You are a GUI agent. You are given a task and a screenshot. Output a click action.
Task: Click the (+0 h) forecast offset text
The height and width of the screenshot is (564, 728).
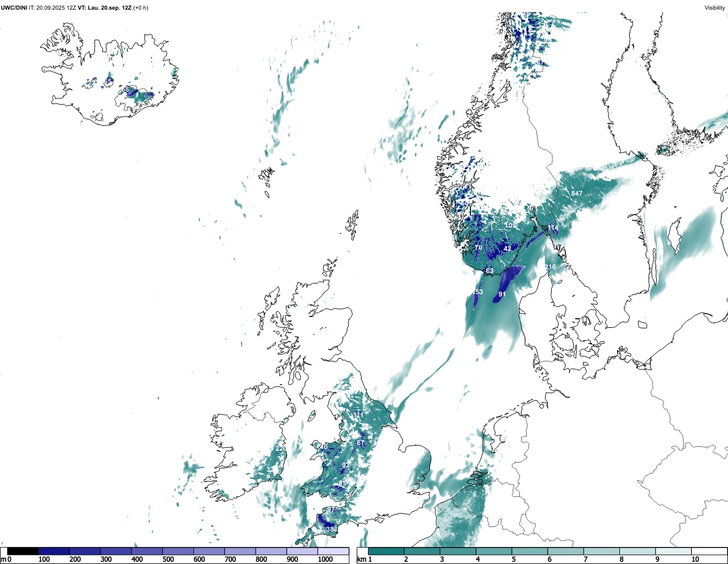coord(140,7)
